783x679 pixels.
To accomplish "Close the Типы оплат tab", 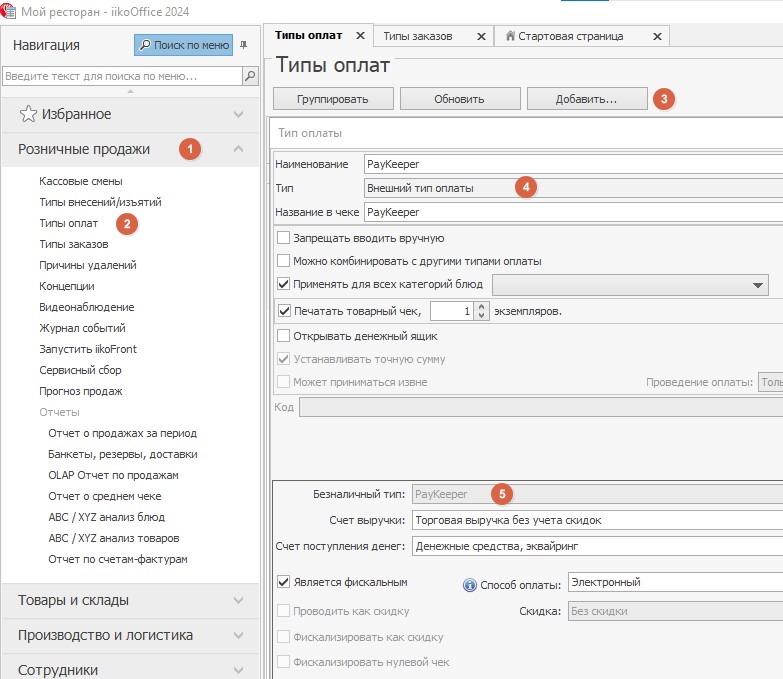I will [x=360, y=36].
